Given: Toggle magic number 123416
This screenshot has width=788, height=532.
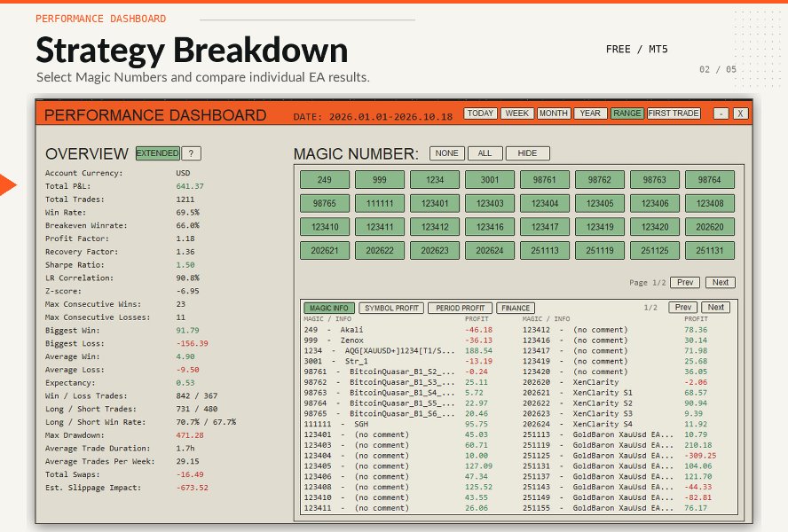Looking at the screenshot, I should (490, 227).
